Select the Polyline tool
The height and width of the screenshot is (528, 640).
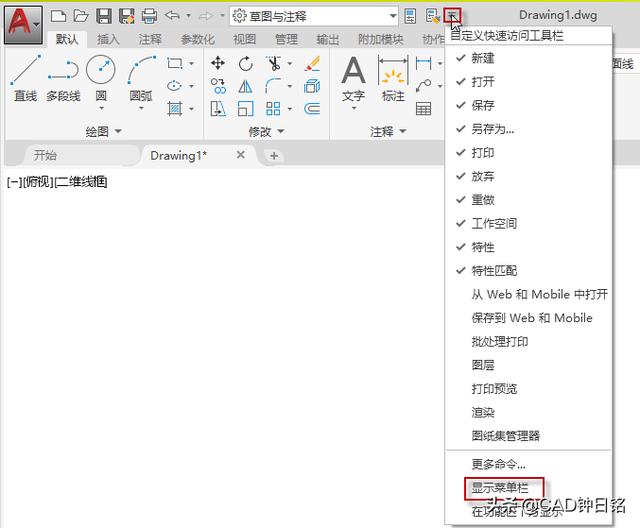[x=63, y=80]
